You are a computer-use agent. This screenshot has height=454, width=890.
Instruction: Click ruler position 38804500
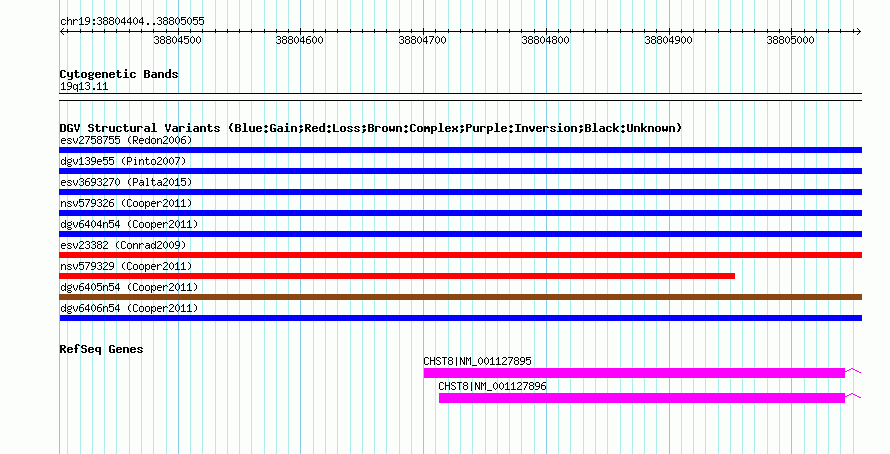point(178,40)
